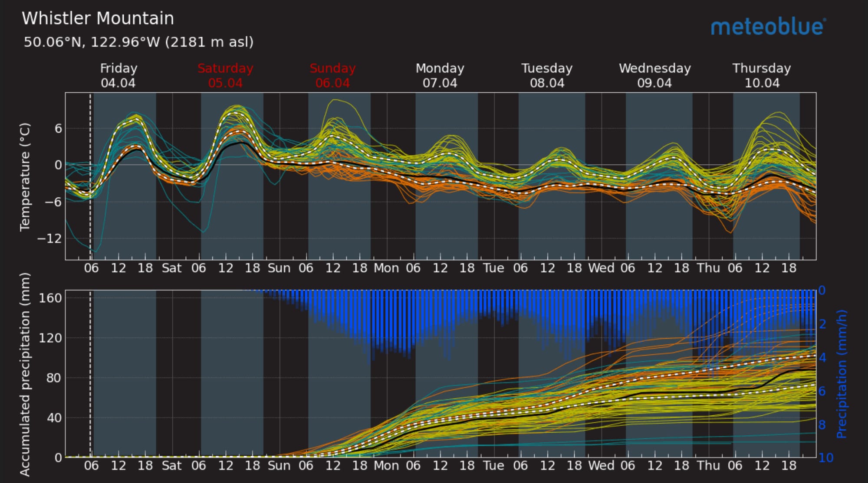Select the Monday 07.04 day header
Viewport: 868px width, 483px height.
tap(440, 75)
